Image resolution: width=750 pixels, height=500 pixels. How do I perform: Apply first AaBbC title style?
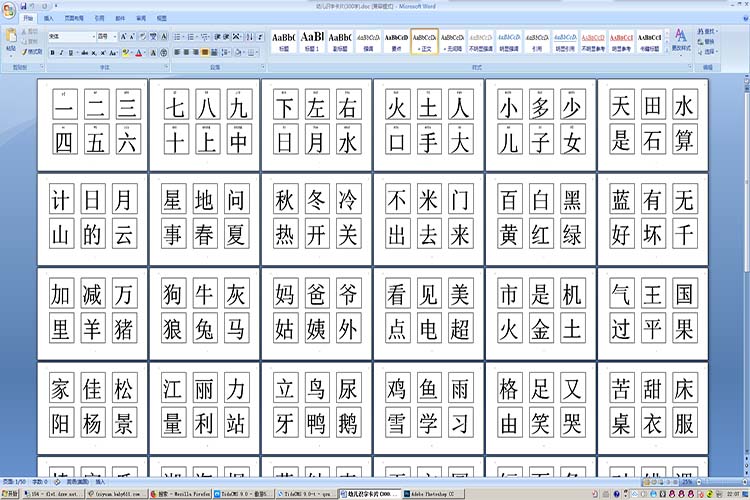(284, 41)
